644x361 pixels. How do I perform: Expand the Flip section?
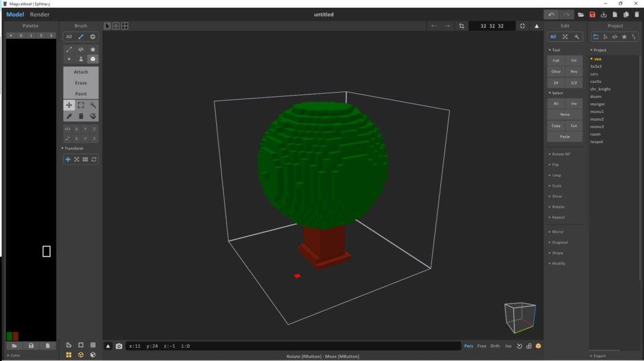click(554, 165)
